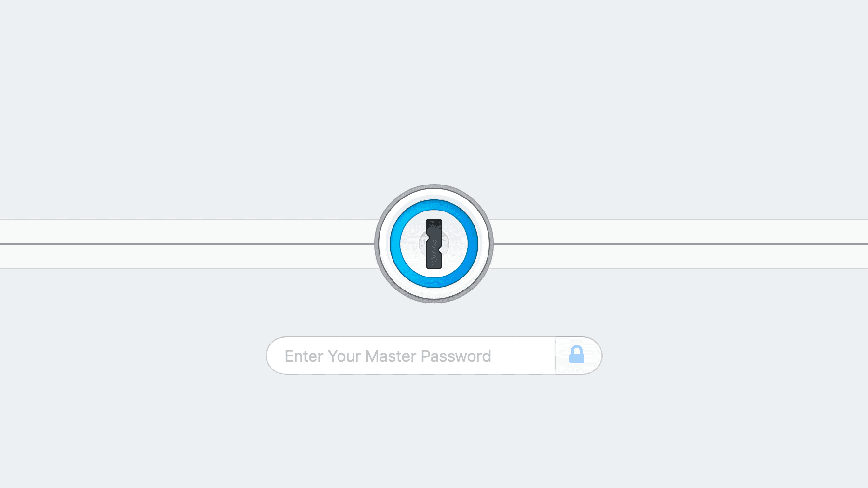Click the word Password in the placeholder text
The width and height of the screenshot is (868, 488).
click(456, 356)
